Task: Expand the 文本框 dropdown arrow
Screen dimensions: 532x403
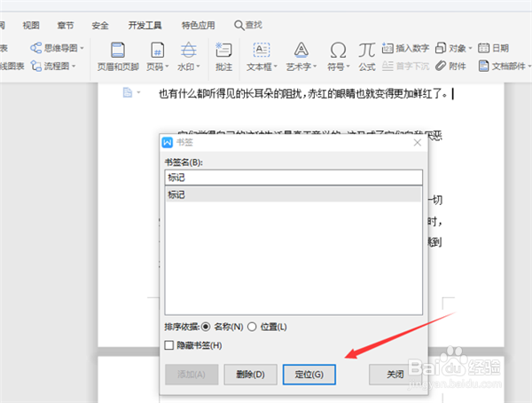Action: [276, 67]
